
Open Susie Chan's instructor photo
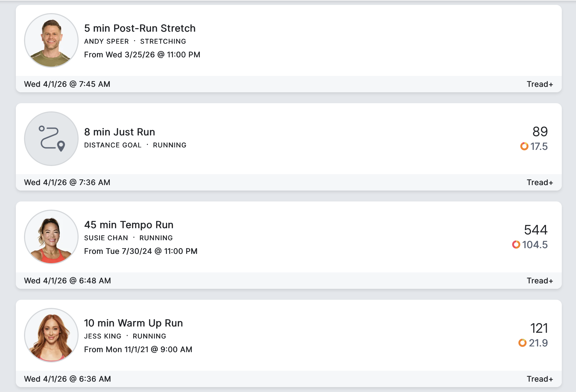tap(51, 237)
